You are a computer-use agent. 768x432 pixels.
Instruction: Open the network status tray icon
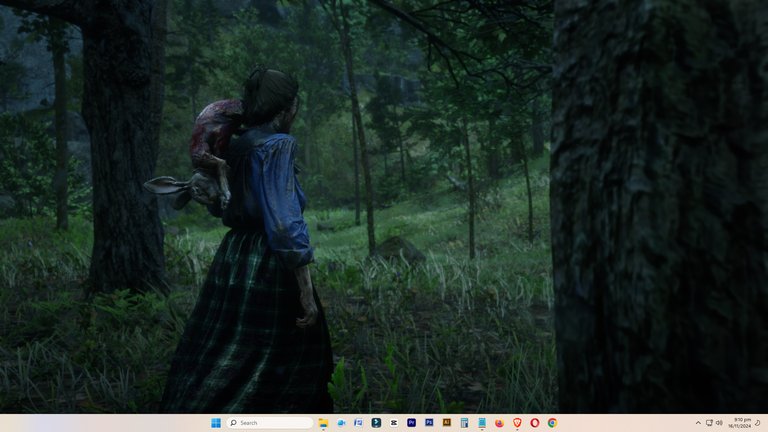(x=709, y=423)
